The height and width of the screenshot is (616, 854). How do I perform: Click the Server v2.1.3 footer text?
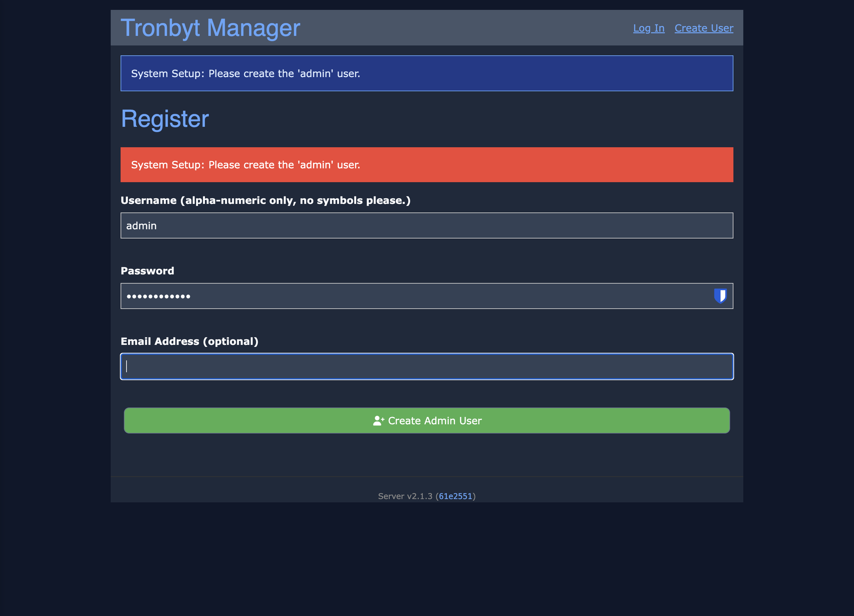[405, 496]
